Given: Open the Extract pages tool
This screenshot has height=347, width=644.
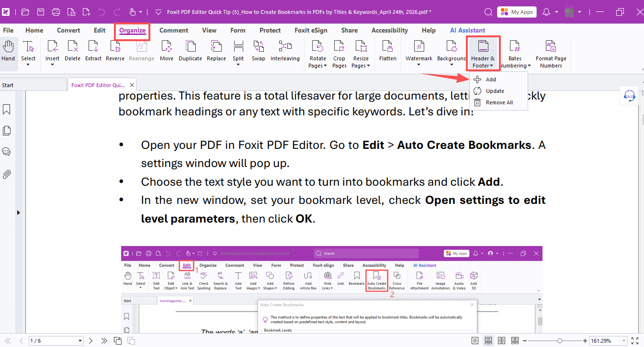Looking at the screenshot, I should click(93, 51).
